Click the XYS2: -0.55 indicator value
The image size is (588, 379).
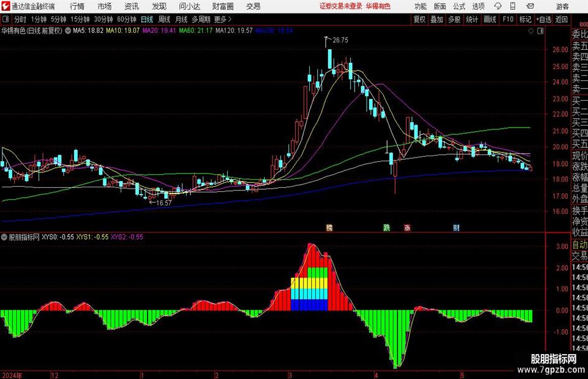[x=127, y=237]
